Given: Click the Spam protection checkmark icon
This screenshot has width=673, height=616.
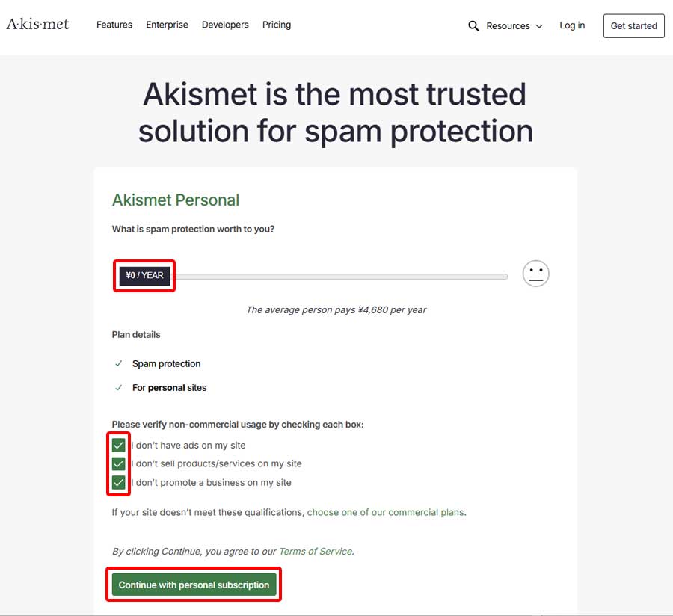Looking at the screenshot, I should click(118, 364).
